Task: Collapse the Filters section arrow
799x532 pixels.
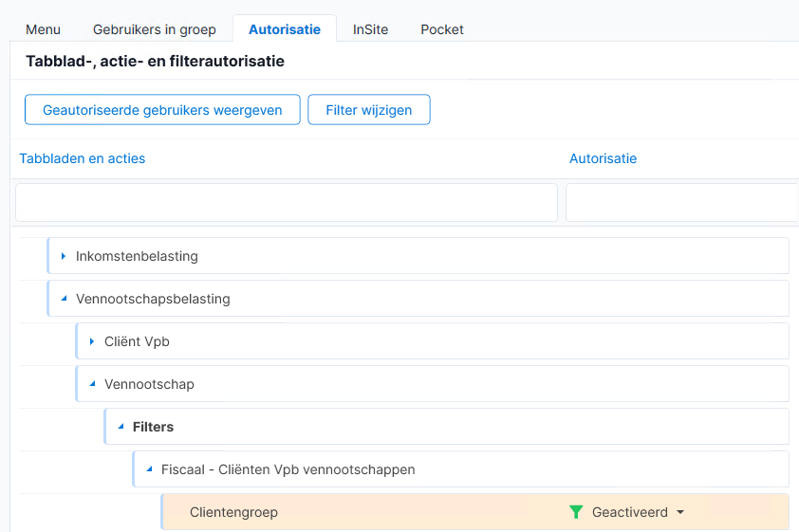Action: 121,427
